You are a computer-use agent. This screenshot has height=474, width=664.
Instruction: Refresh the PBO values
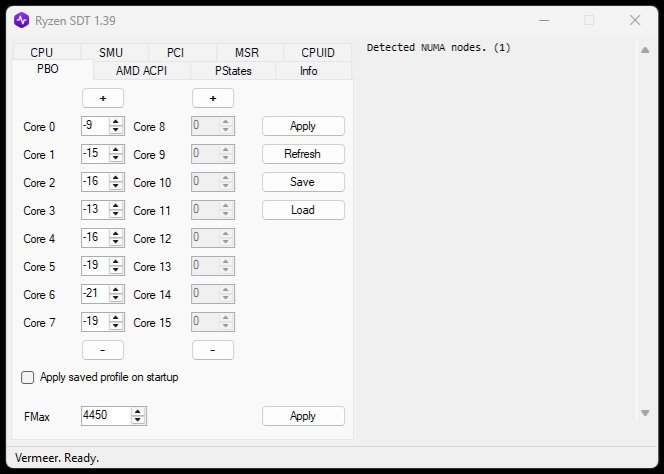pos(303,154)
